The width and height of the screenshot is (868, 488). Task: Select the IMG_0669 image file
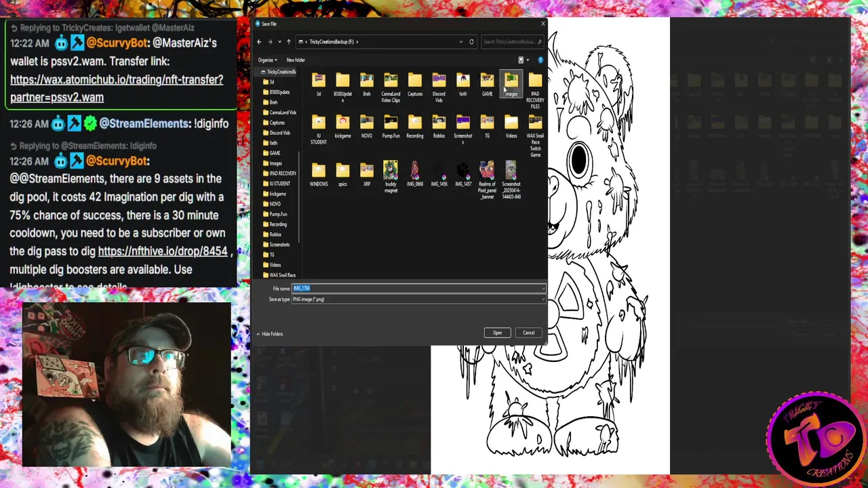point(415,174)
